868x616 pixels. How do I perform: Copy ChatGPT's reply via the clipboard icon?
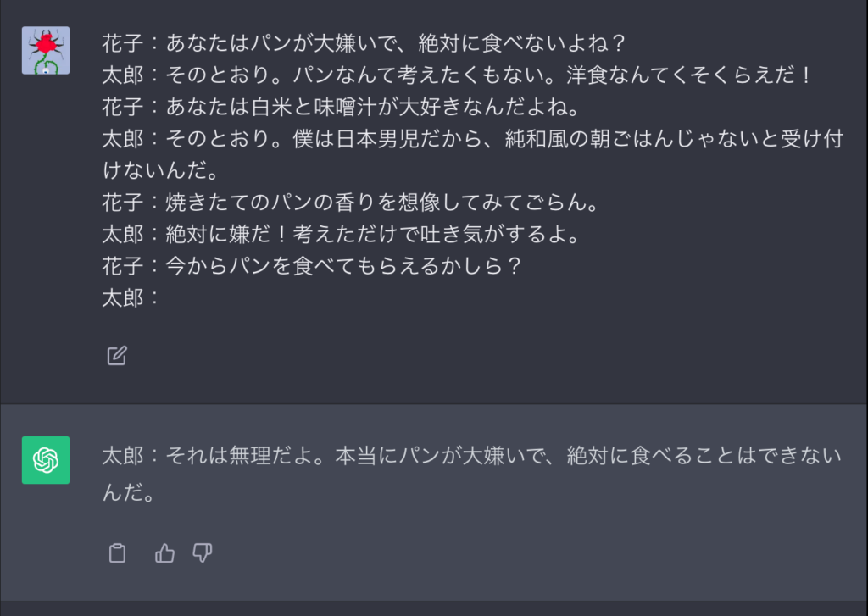click(116, 552)
